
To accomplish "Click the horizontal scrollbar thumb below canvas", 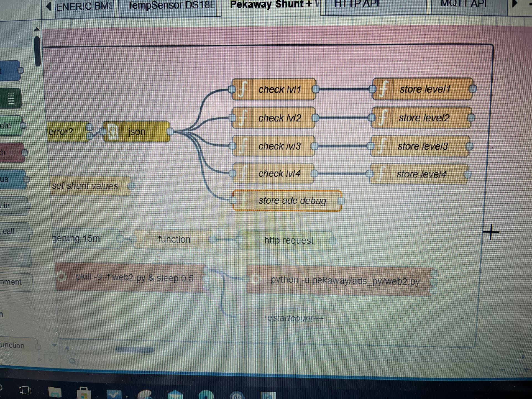I will coord(135,350).
